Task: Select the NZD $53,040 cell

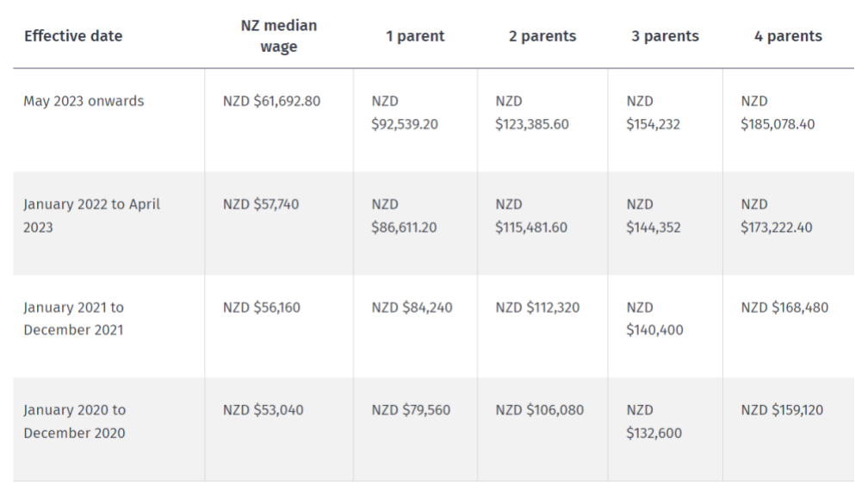Action: coord(263,410)
